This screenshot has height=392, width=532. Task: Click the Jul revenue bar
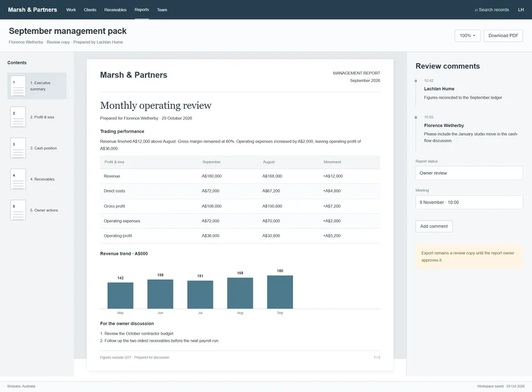(x=200, y=294)
